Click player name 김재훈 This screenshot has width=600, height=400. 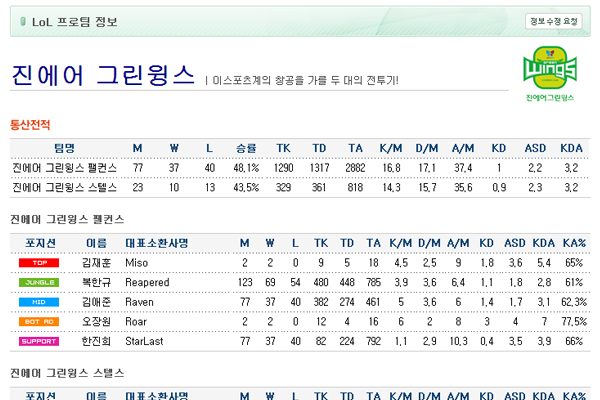[x=96, y=263]
